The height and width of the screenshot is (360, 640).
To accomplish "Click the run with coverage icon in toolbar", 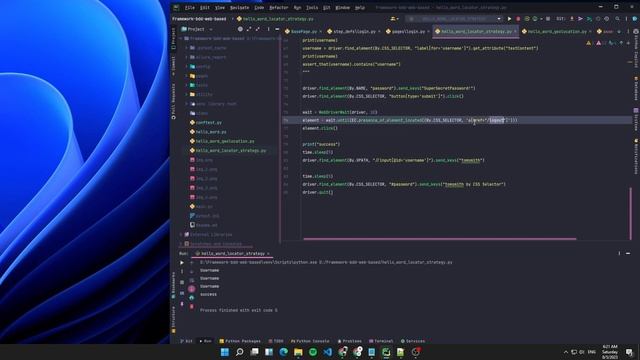I will 527,19.
